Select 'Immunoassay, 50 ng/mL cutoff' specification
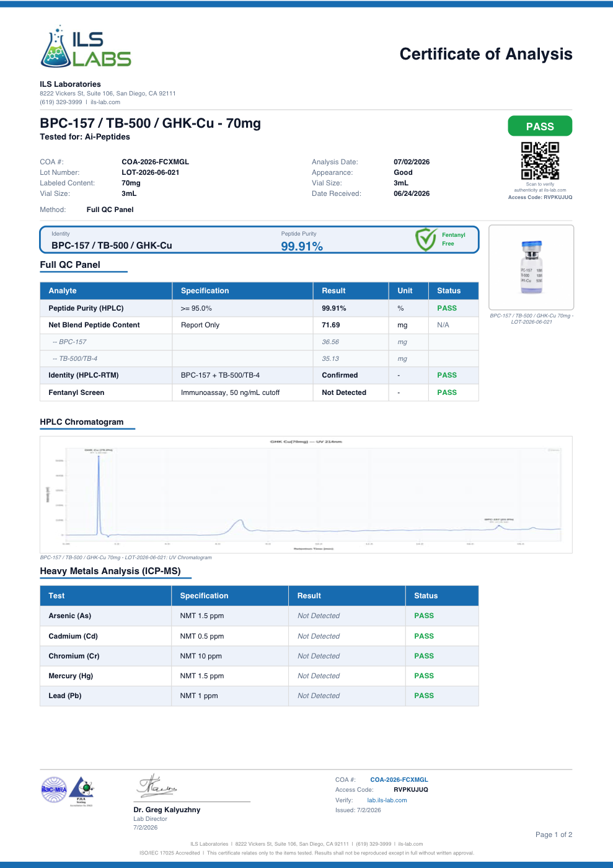Image resolution: width=613 pixels, height=868 pixels. (x=231, y=392)
